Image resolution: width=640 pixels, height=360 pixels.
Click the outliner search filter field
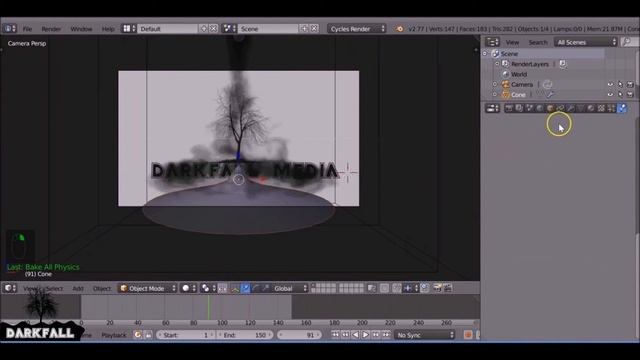pos(629,42)
